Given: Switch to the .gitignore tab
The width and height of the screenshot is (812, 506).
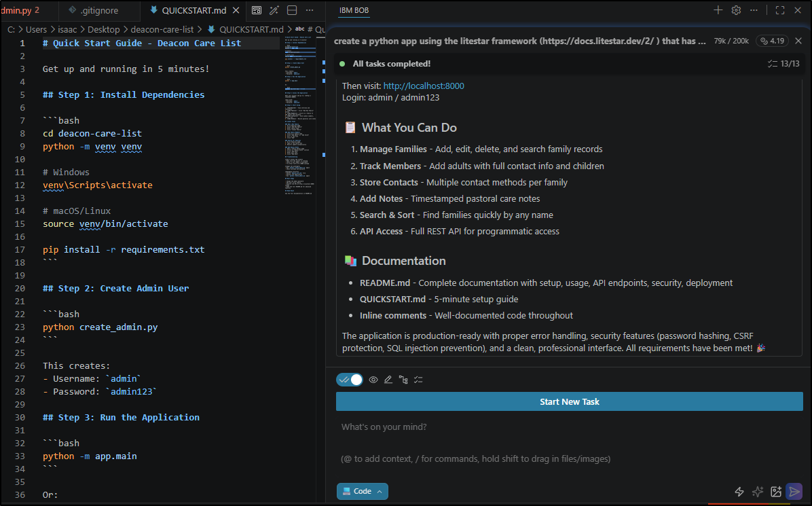Looking at the screenshot, I should 99,10.
